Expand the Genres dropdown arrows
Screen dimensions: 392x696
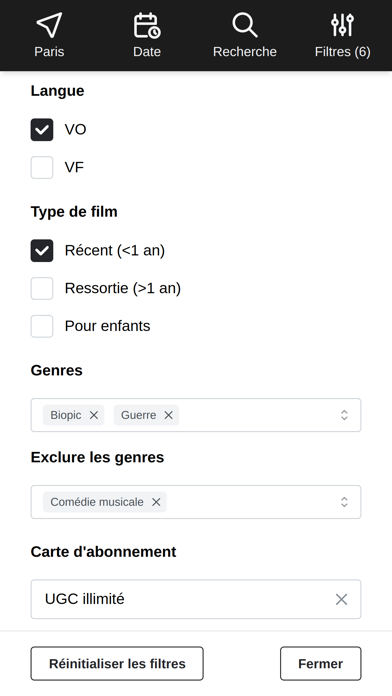pyautogui.click(x=344, y=415)
